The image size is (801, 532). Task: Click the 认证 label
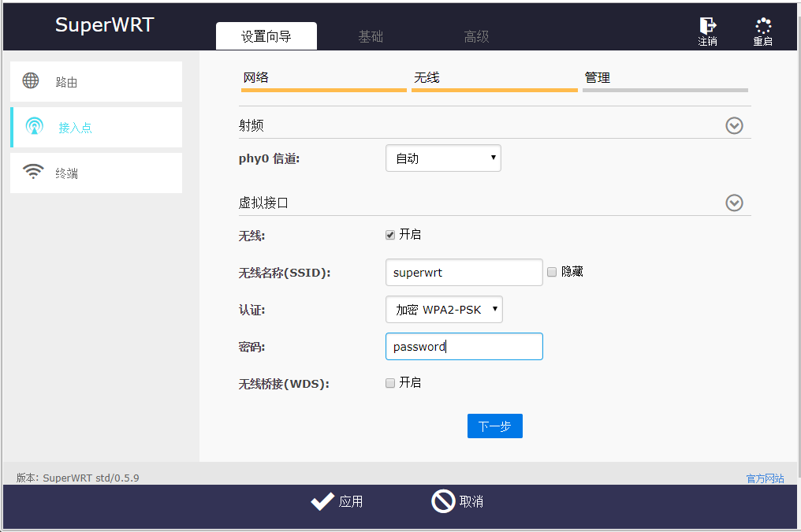click(x=251, y=310)
